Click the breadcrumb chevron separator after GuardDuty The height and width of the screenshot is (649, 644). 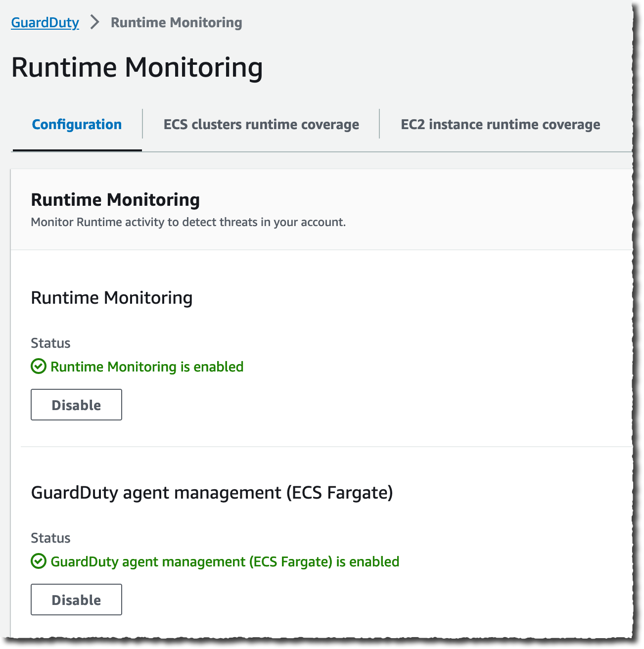pos(95,23)
